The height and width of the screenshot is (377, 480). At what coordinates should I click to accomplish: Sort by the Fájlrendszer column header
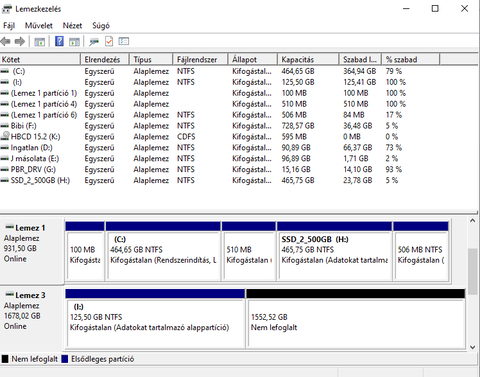tap(200, 60)
